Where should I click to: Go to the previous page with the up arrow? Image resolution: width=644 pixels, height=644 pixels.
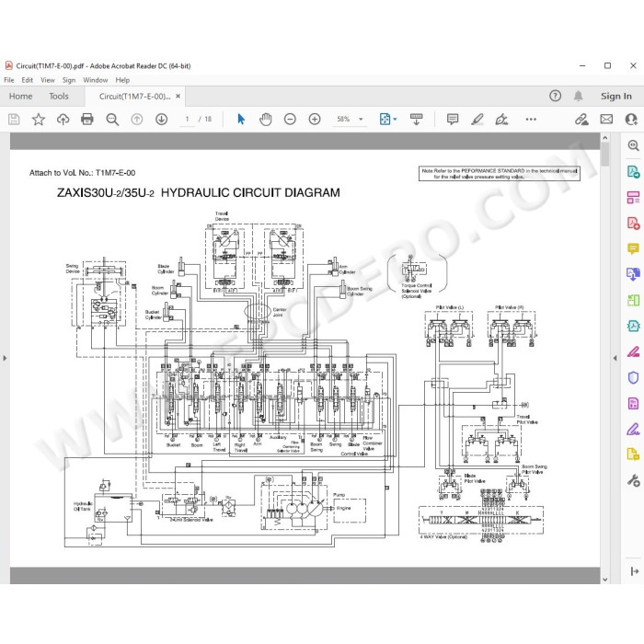point(137,120)
